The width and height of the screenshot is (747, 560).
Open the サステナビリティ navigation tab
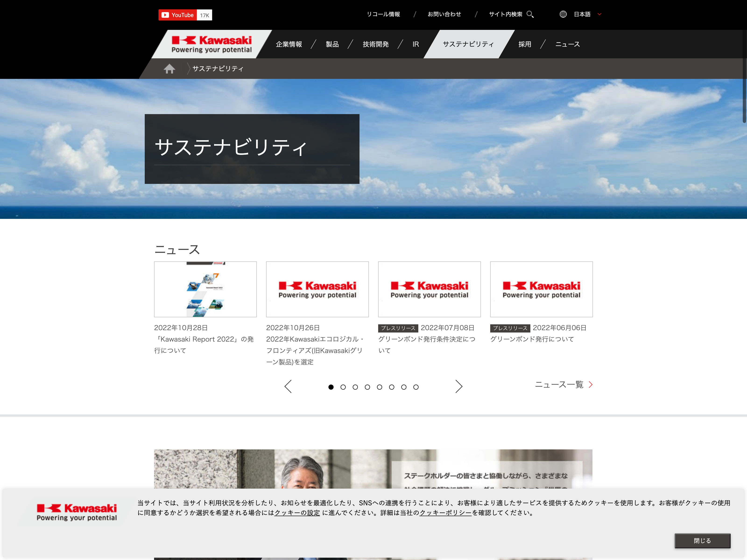(x=468, y=44)
